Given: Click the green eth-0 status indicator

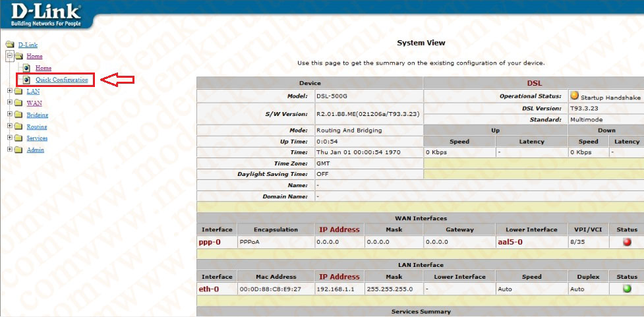Looking at the screenshot, I should click(627, 289).
